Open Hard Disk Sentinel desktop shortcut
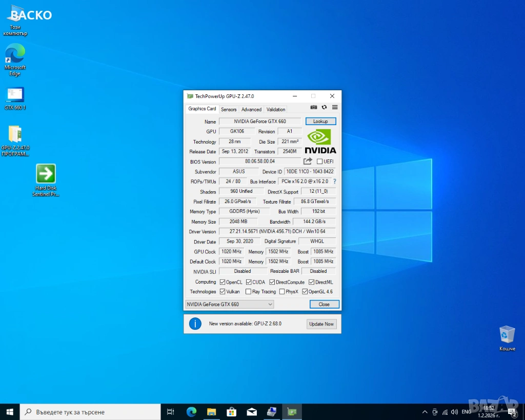The width and height of the screenshot is (525, 420). tap(46, 174)
